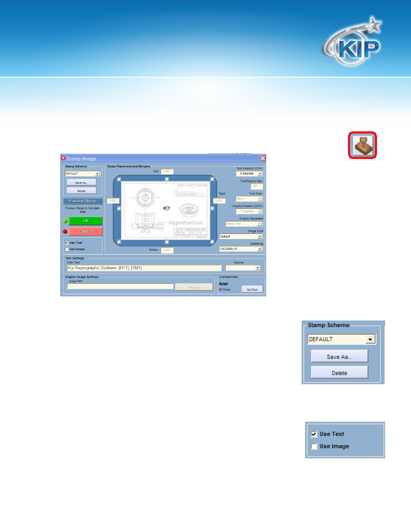
Task: Click the Image Path input field
Action: (120, 286)
